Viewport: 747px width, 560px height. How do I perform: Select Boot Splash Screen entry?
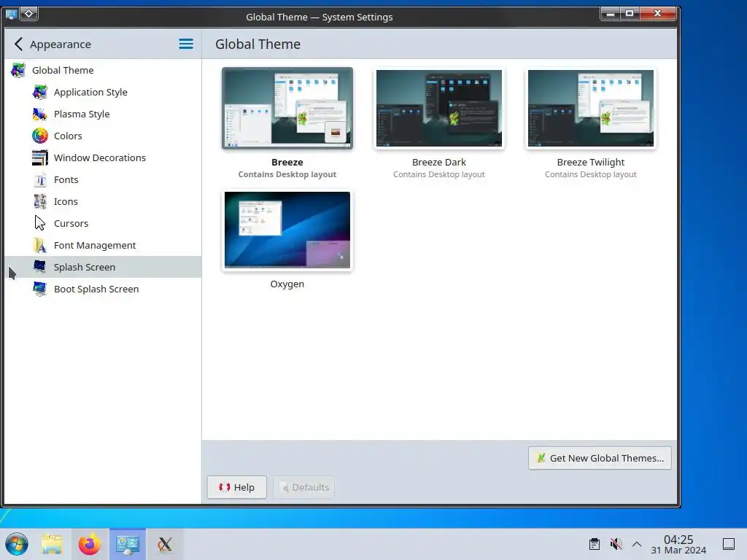102,289
